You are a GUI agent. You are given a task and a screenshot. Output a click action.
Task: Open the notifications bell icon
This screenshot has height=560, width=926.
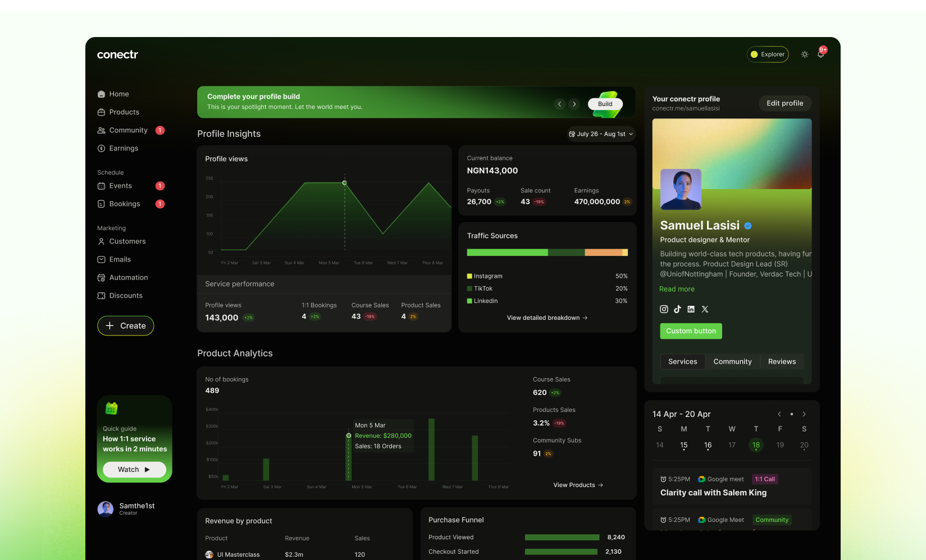tap(820, 54)
